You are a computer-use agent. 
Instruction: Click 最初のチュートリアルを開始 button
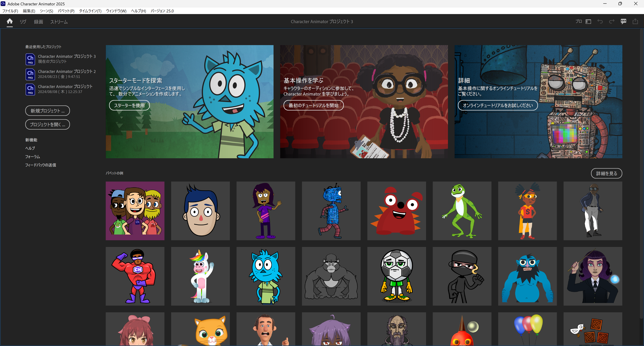point(313,105)
